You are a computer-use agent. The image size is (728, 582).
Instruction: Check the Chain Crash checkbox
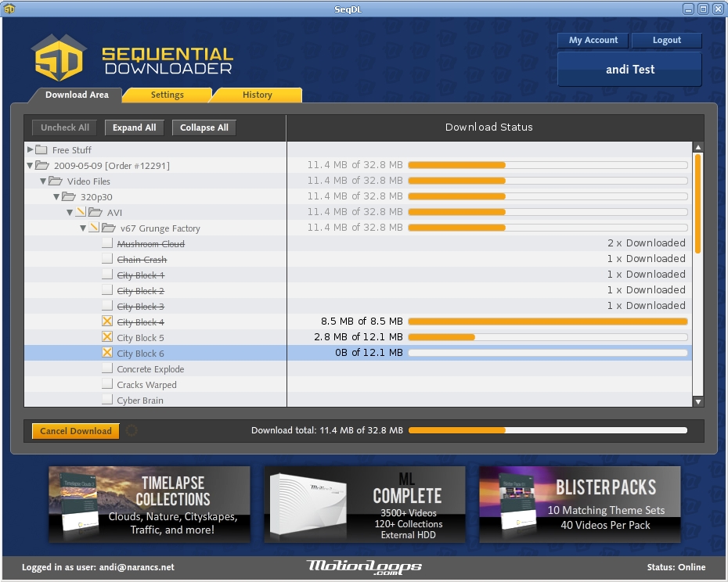tap(107, 259)
